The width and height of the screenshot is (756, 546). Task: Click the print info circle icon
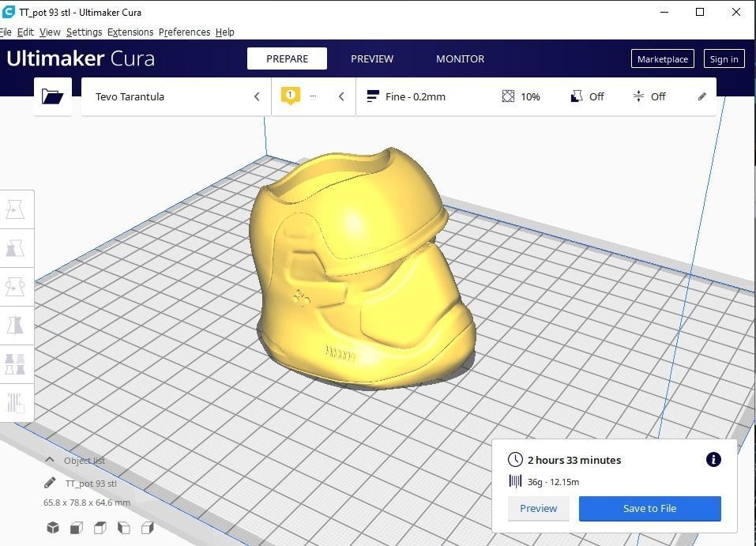click(x=713, y=459)
